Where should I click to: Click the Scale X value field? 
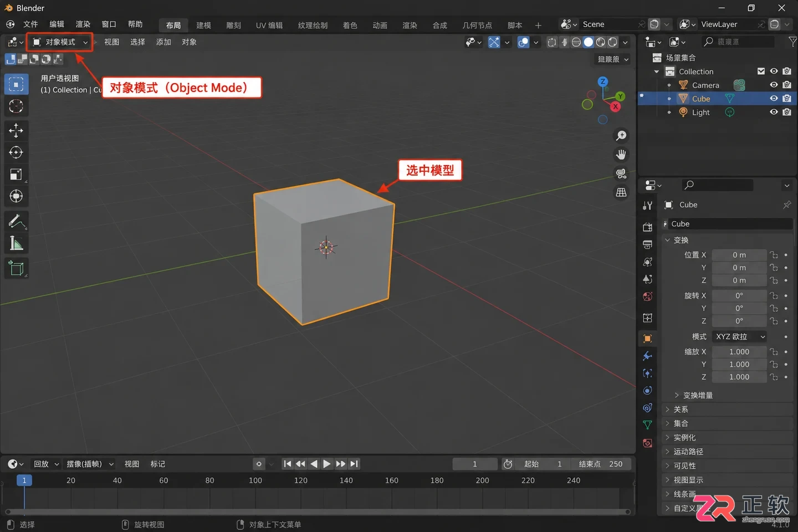[739, 352]
